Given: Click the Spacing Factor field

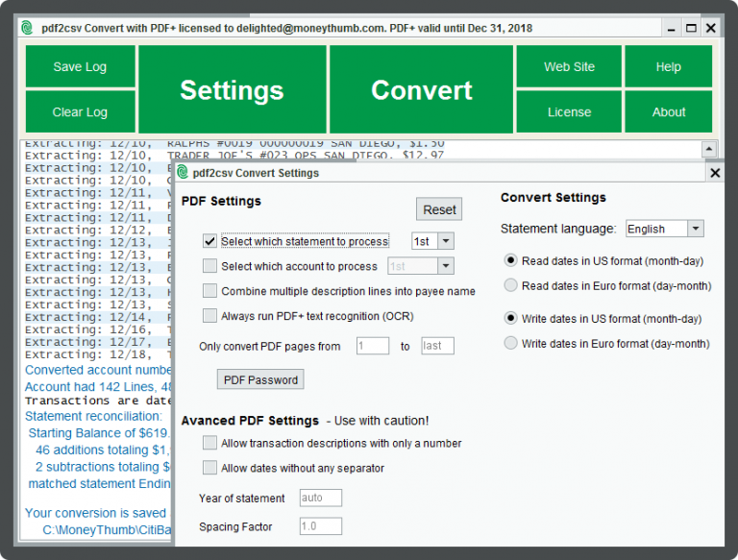Looking at the screenshot, I should pos(321,526).
